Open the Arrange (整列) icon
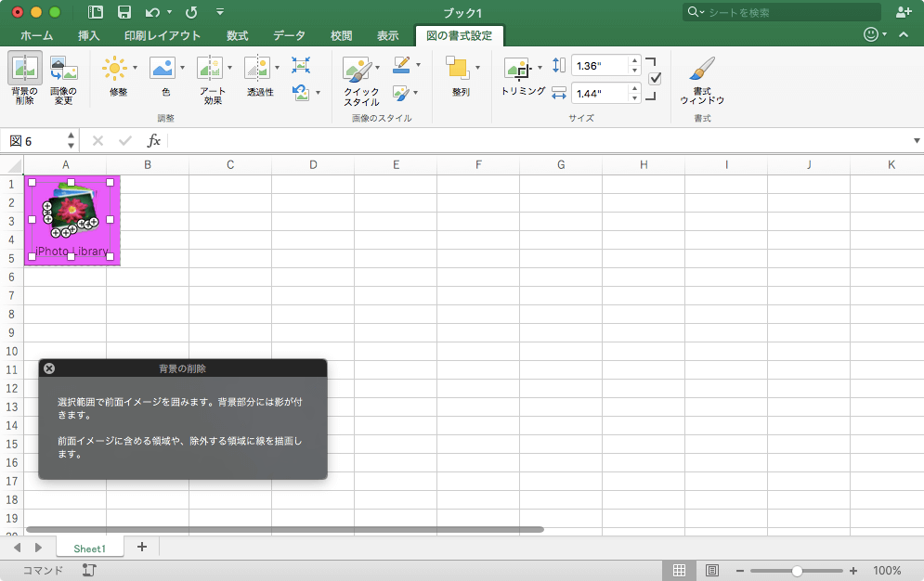The width and height of the screenshot is (924, 581). pyautogui.click(x=458, y=68)
